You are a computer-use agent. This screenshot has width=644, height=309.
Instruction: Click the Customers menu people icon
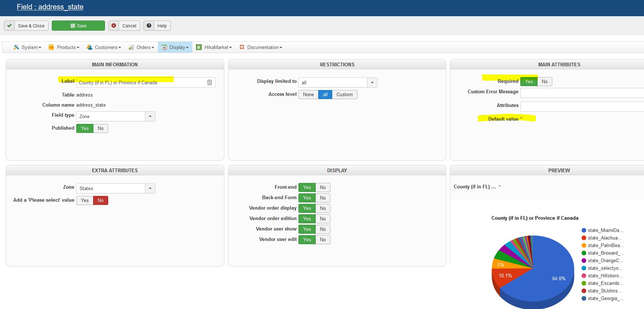coord(89,47)
